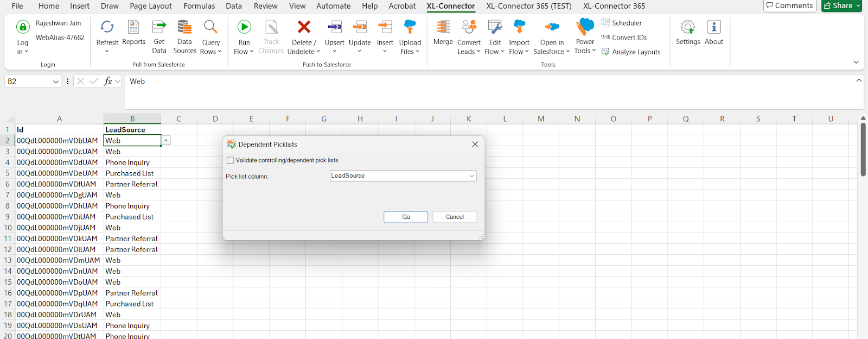Viewport: 868px width, 339px height.
Task: Switch to the Automate tab
Action: [333, 6]
